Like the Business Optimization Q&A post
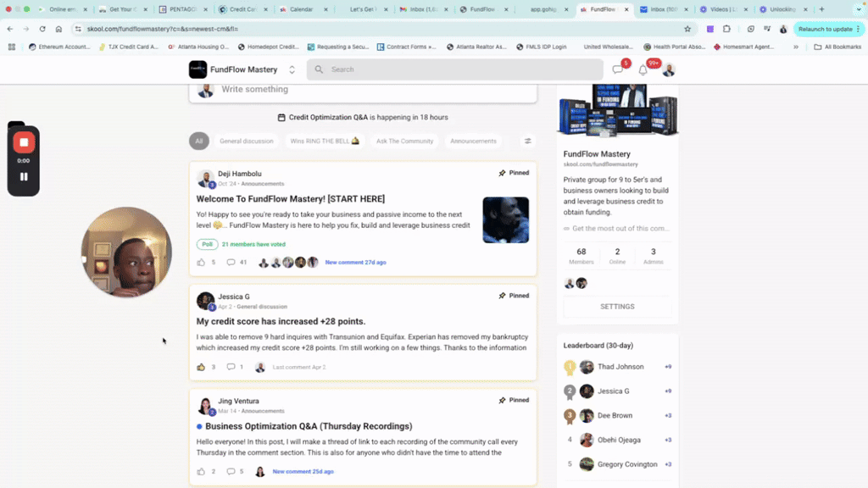This screenshot has height=488, width=868. tap(201, 471)
